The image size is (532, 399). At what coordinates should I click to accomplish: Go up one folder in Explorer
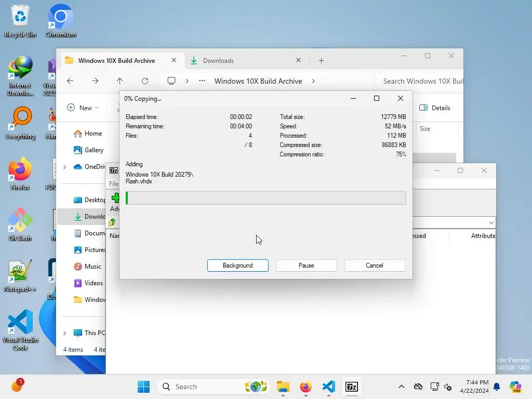point(120,81)
